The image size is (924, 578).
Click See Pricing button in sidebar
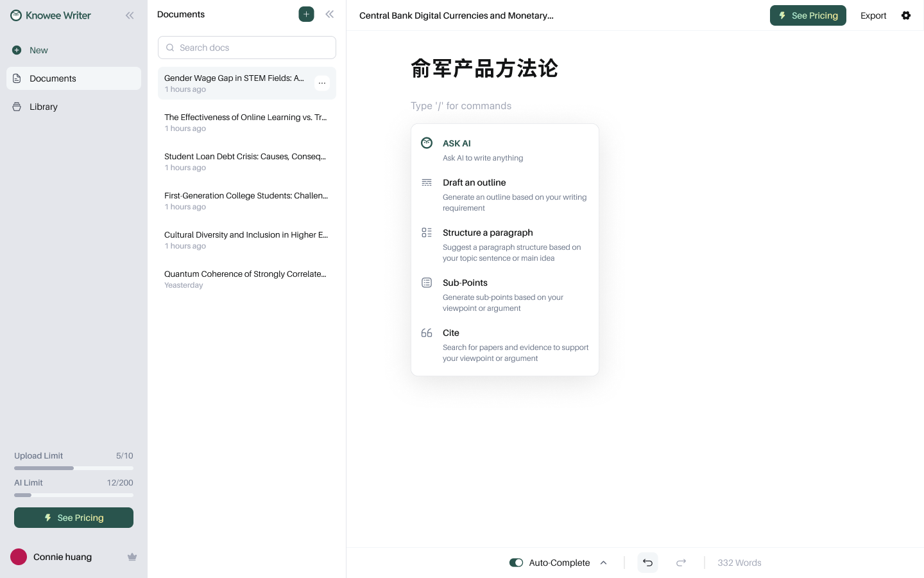(x=74, y=518)
